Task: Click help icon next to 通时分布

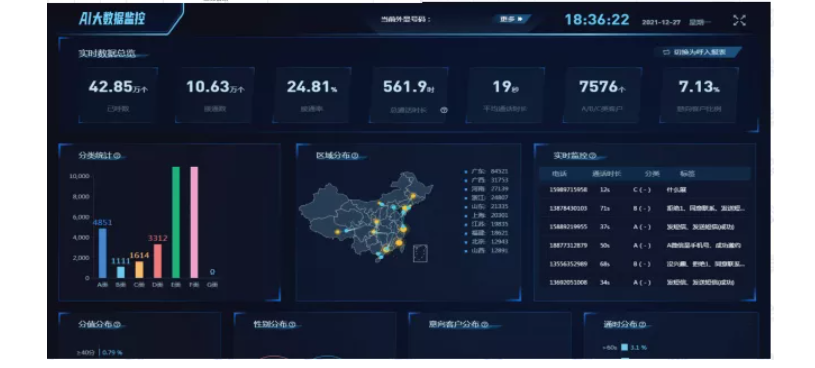Action: pyautogui.click(x=642, y=324)
